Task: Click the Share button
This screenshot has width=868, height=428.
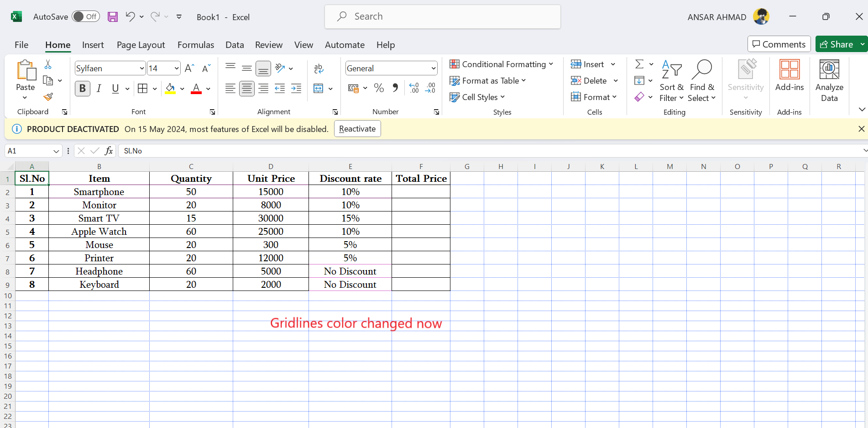Action: click(x=840, y=44)
